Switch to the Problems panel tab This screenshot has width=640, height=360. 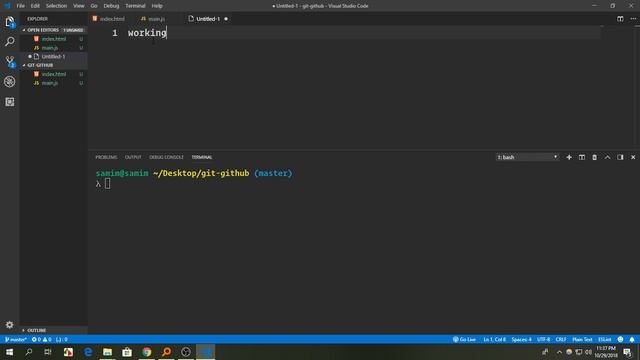(x=106, y=157)
